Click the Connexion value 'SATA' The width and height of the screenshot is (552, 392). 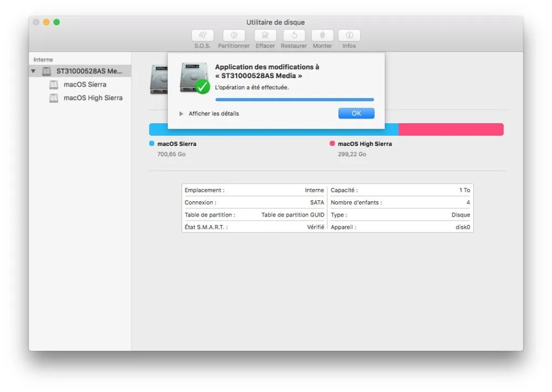pos(317,202)
